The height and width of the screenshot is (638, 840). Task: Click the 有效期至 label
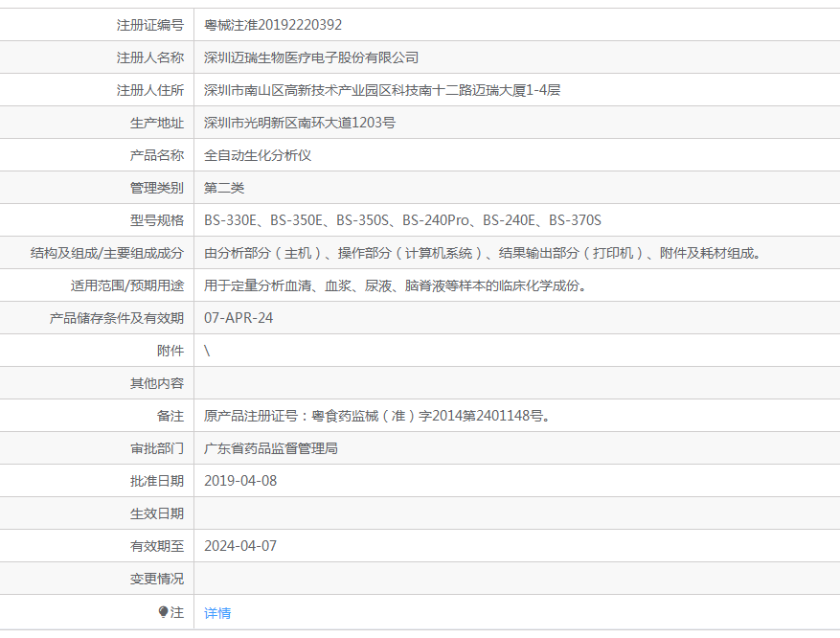(x=157, y=546)
